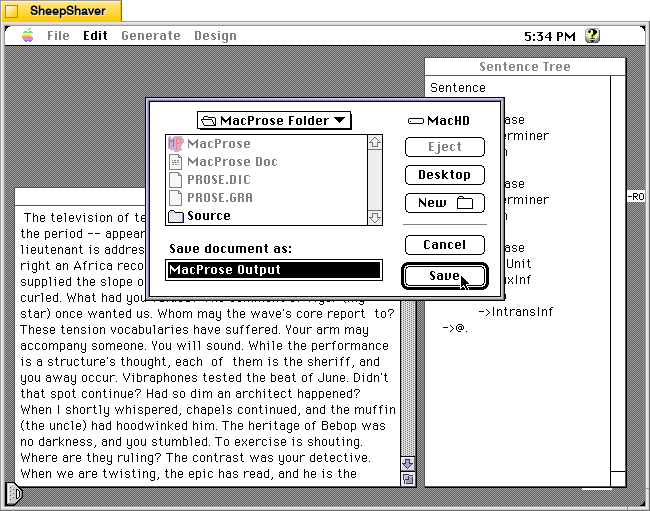Click the PROSE.DIC file icon
650x511 pixels.
pyautogui.click(x=176, y=180)
